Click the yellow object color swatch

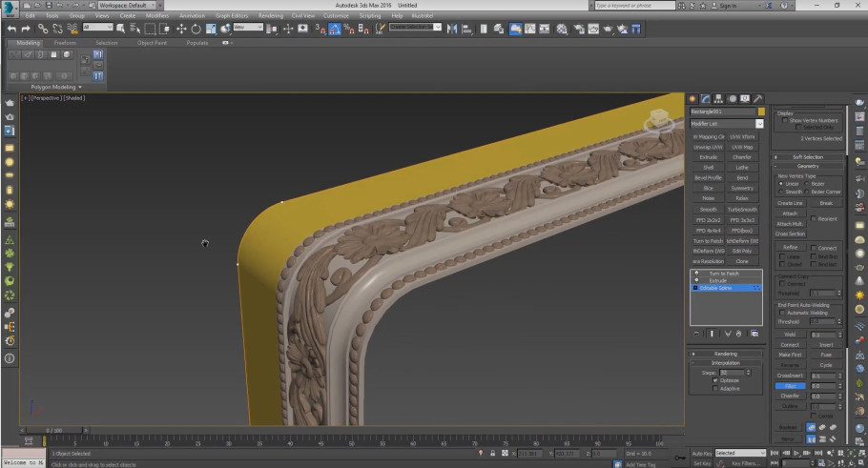pyautogui.click(x=761, y=112)
